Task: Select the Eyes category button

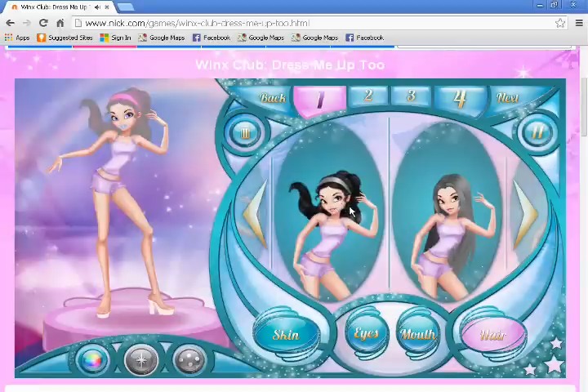Action: (367, 333)
